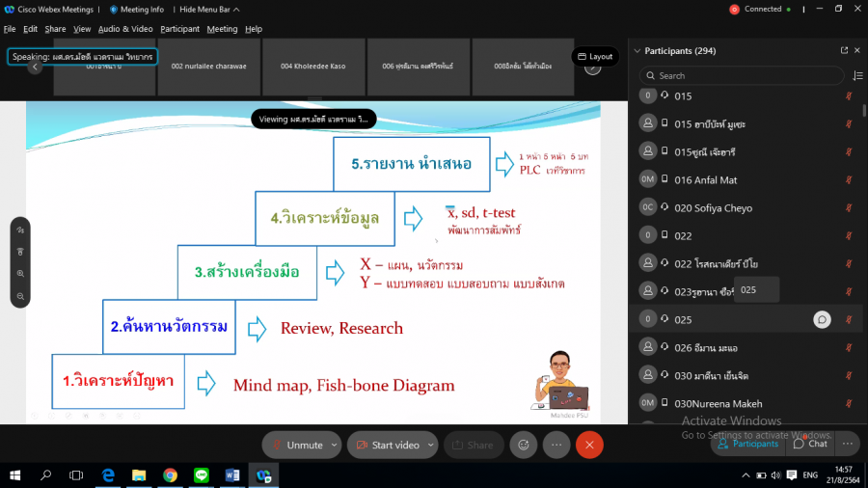Open the More options ellipsis in meeting controls
This screenshot has height=488, width=868.
[x=556, y=445]
